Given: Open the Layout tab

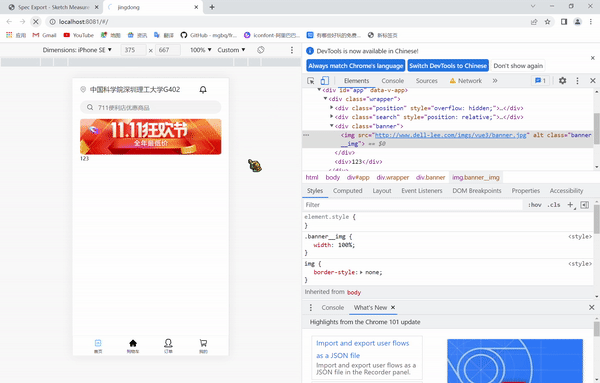Looking at the screenshot, I should tap(382, 191).
